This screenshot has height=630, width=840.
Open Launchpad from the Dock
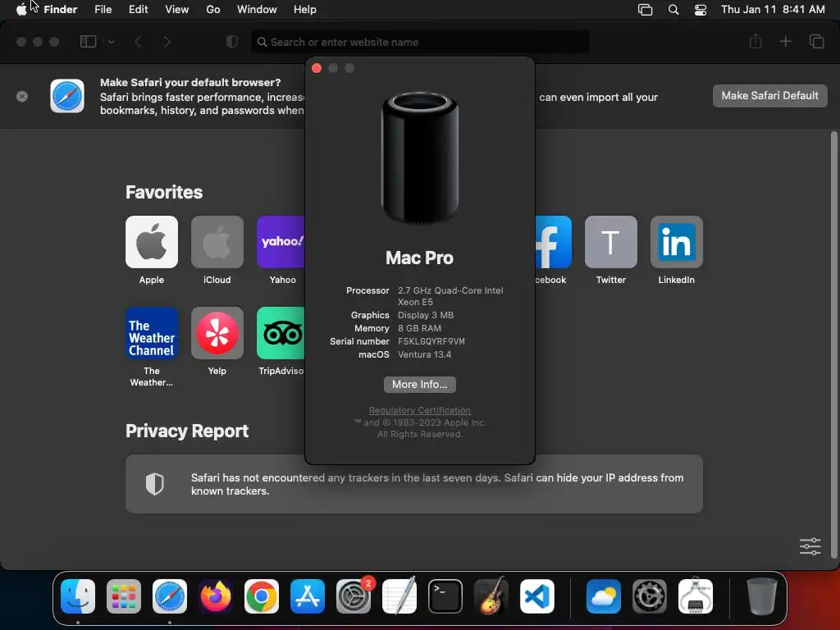(x=124, y=596)
